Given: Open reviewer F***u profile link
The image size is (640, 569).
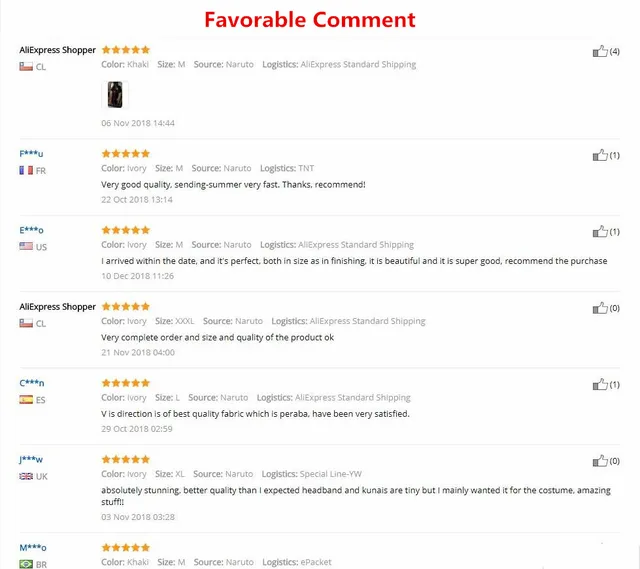Looking at the screenshot, I should point(31,153).
